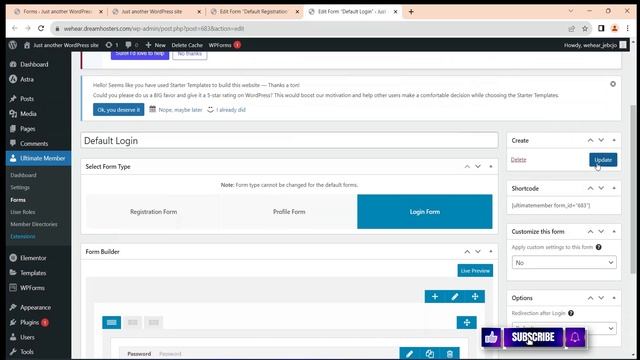
Task: Show help for Redirection after Login
Action: pos(571,313)
